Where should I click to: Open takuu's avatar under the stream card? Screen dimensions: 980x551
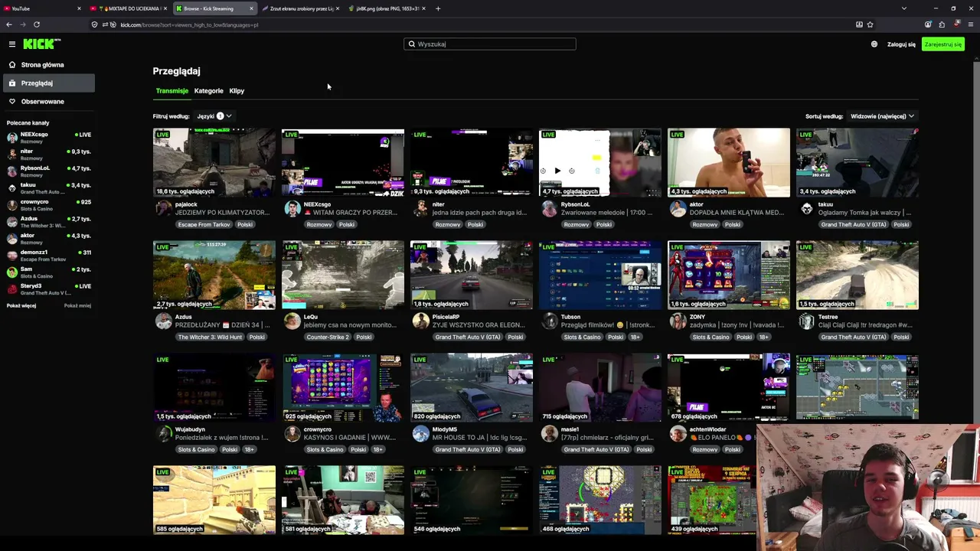pyautogui.click(x=807, y=209)
